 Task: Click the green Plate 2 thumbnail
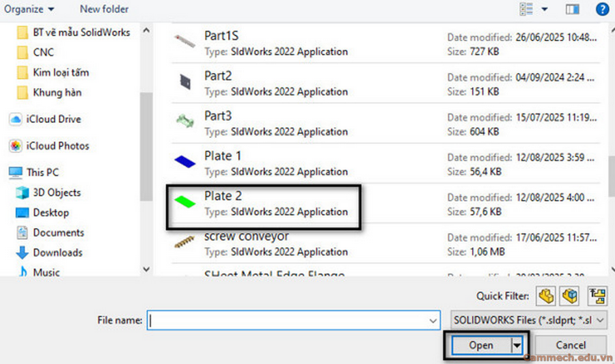click(184, 201)
